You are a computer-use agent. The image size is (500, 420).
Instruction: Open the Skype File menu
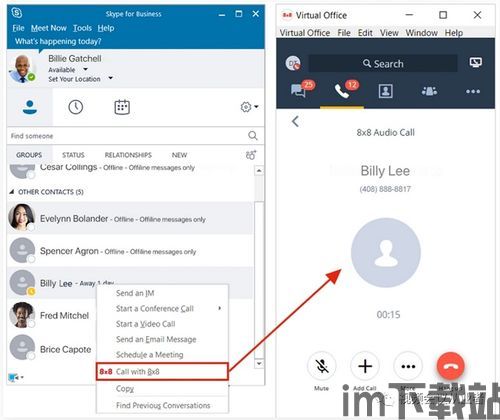click(18, 28)
